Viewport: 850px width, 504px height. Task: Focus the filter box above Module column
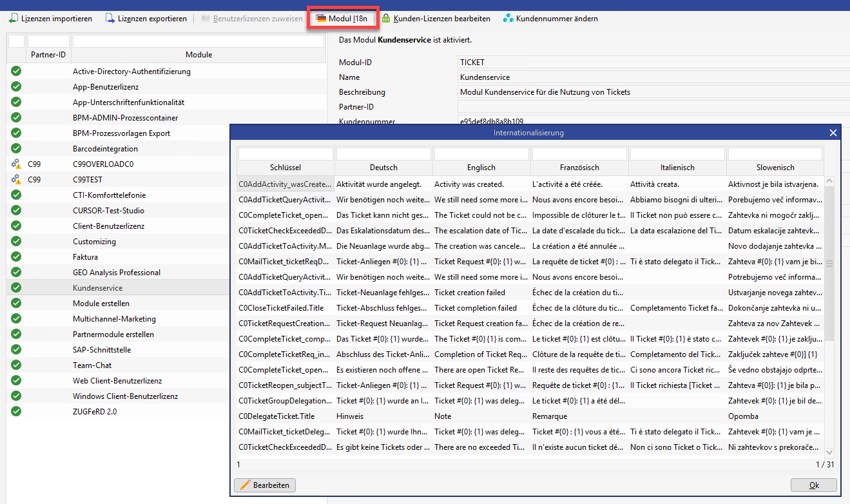198,41
